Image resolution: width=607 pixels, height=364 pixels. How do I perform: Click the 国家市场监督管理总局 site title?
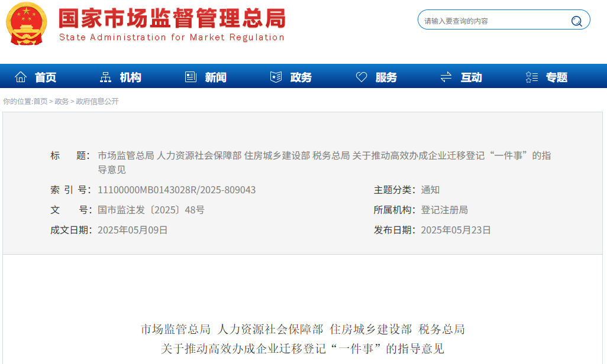[x=172, y=18]
